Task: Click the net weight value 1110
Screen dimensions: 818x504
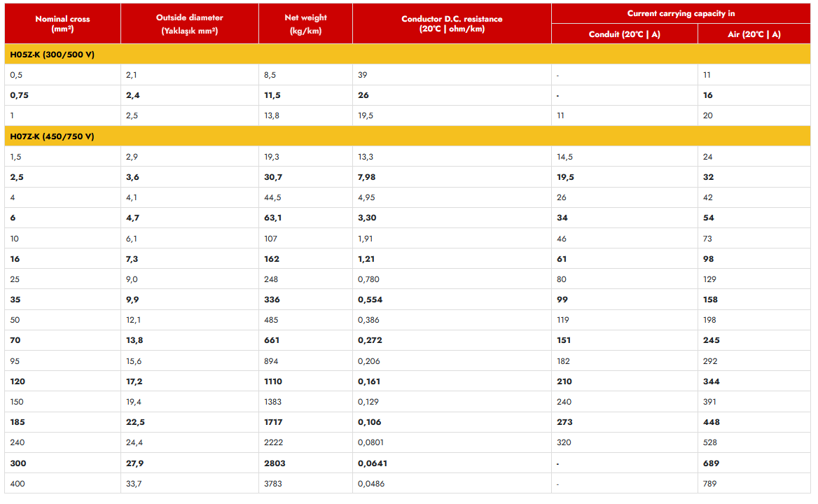Action: pos(274,381)
